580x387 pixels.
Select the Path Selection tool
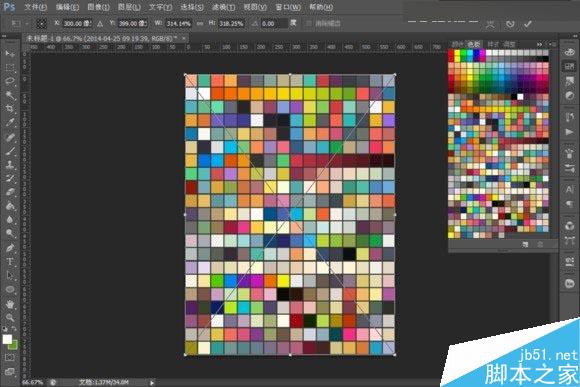[10, 276]
